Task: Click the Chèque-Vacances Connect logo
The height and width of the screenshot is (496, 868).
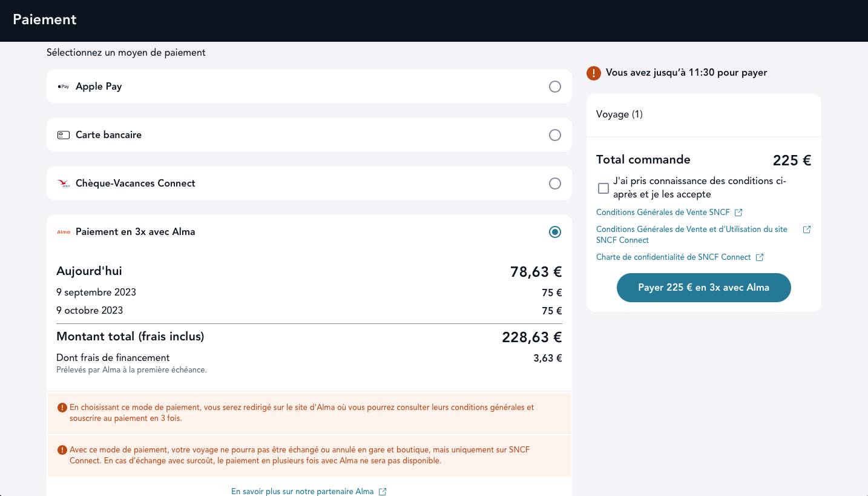Action: click(64, 184)
